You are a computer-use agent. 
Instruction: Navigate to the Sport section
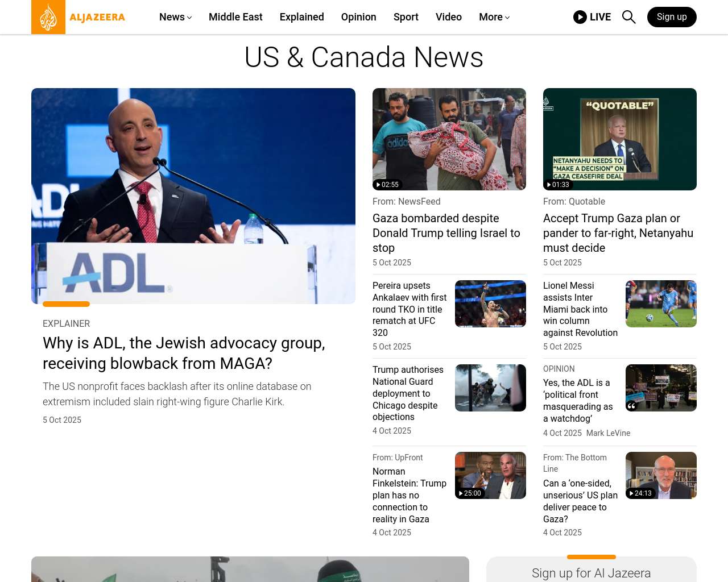click(406, 17)
